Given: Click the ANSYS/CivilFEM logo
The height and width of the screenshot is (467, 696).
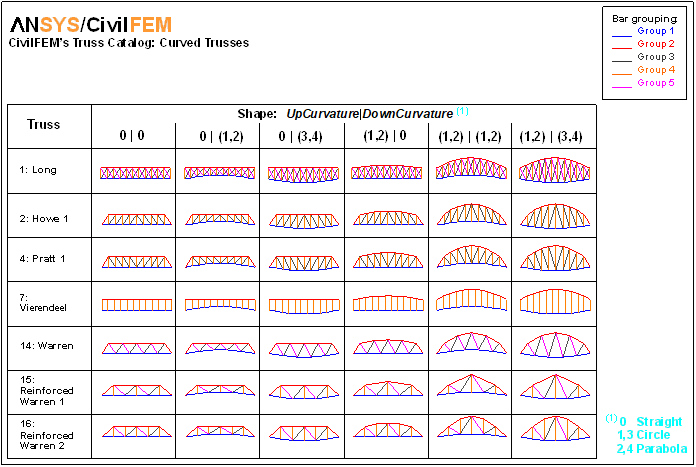Looking at the screenshot, I should [91, 24].
